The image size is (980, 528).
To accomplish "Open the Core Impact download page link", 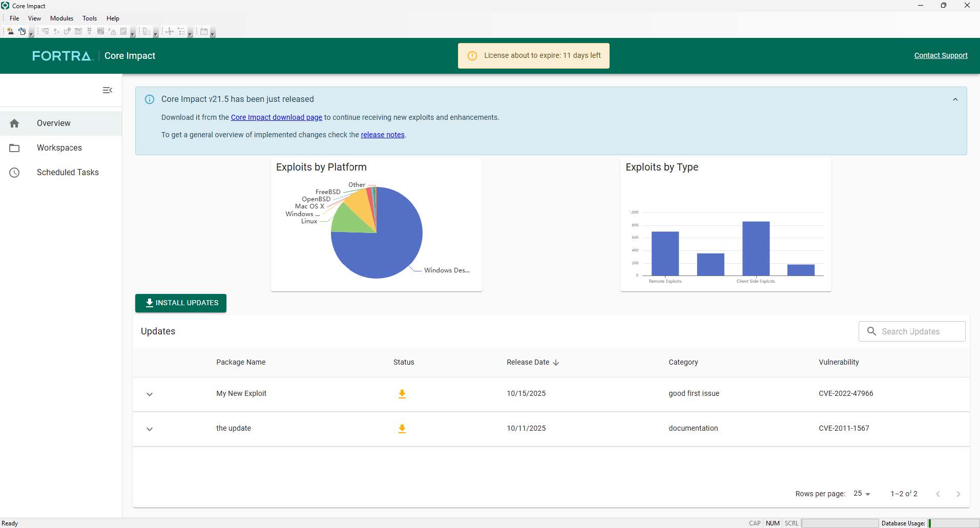I will [277, 117].
